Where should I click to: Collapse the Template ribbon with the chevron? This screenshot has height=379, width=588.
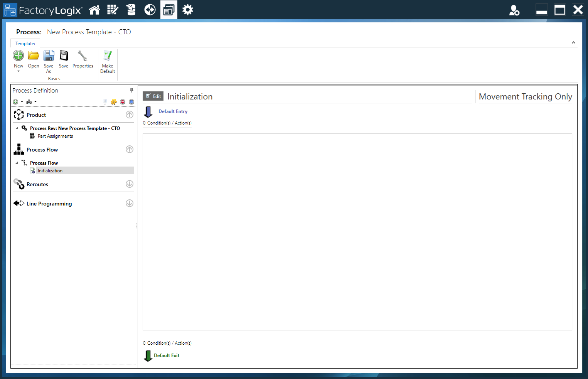573,42
